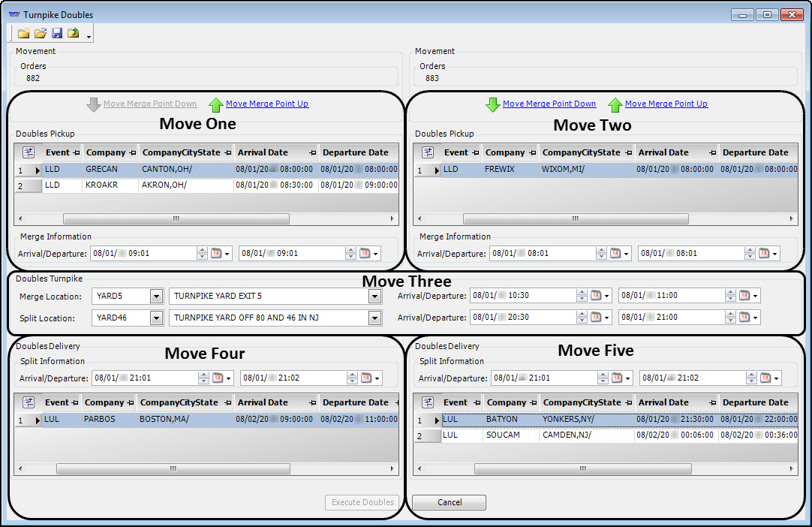
Task: Open calendar for merge 11:00 departure
Action: pyautogui.click(x=744, y=295)
